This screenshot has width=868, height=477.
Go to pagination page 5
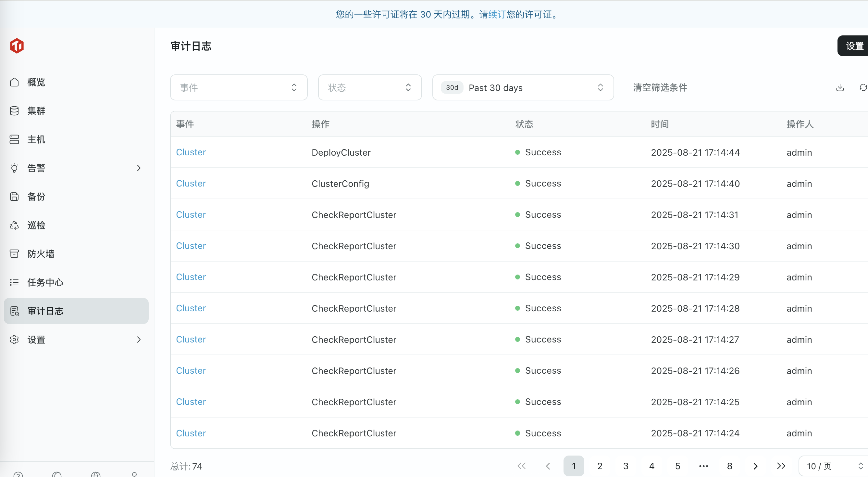[678, 466]
